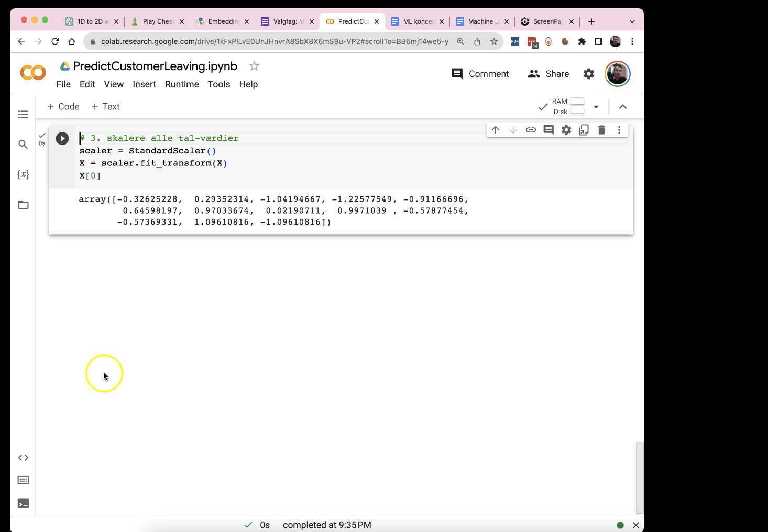
Task: Open the table of contents sidebar
Action: coord(23,114)
